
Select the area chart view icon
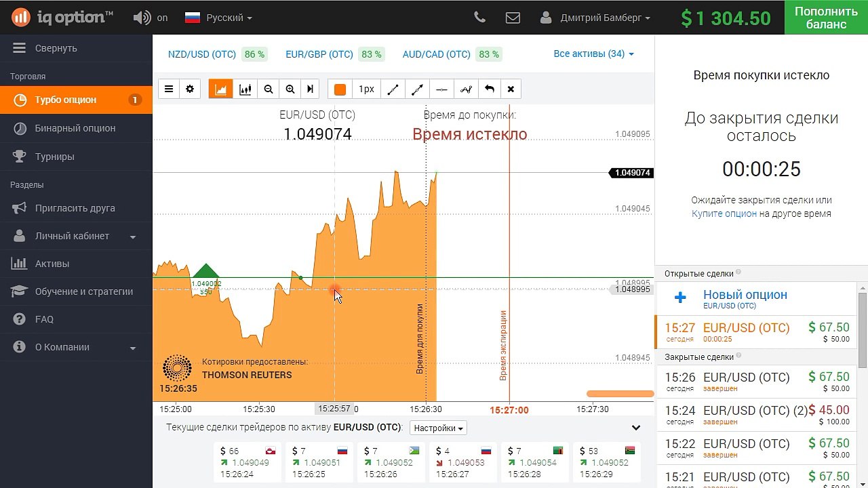click(221, 89)
